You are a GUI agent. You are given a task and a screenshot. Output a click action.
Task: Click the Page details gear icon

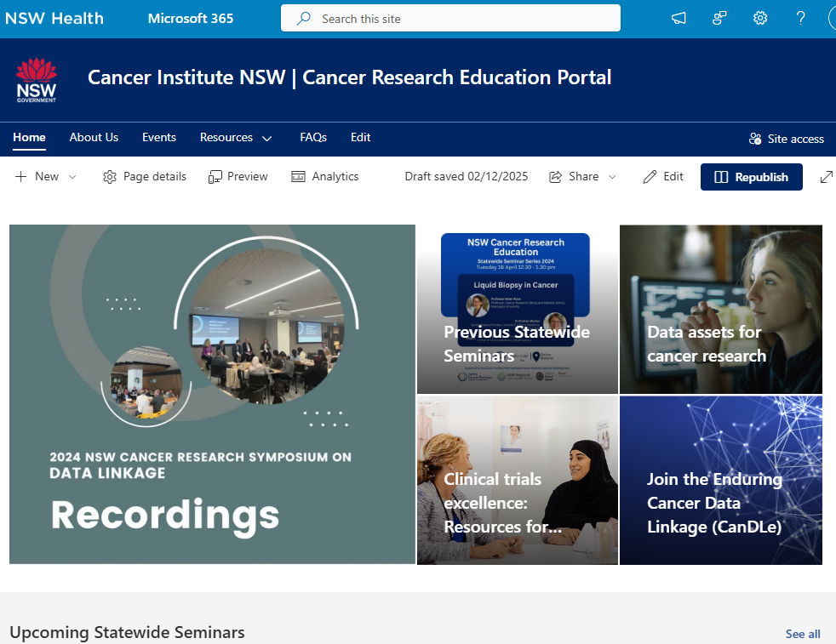(109, 177)
